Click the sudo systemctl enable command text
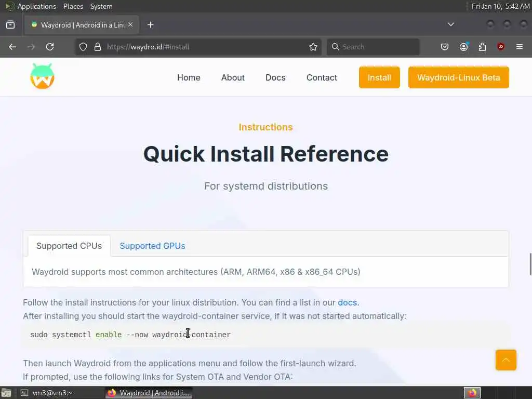The image size is (532, 399). point(130,335)
